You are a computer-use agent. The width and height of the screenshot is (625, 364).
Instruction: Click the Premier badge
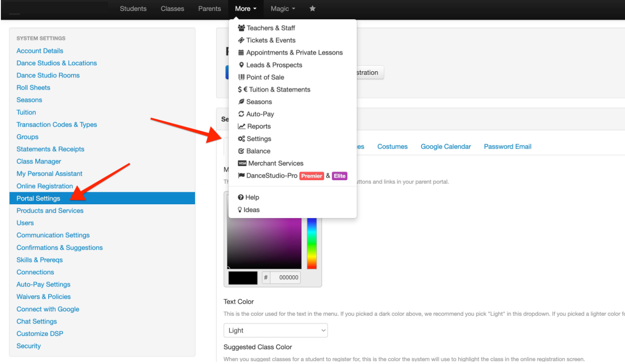click(312, 176)
